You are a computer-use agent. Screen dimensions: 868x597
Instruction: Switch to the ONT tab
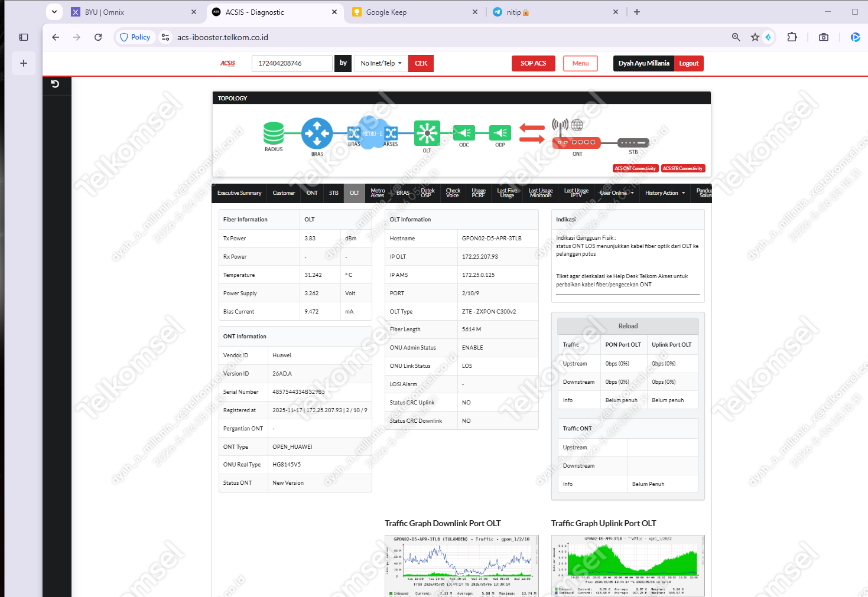click(312, 193)
